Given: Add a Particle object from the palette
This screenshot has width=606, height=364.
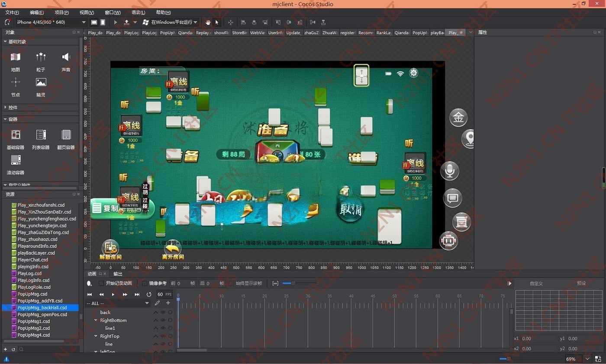Looking at the screenshot, I should pyautogui.click(x=41, y=61).
